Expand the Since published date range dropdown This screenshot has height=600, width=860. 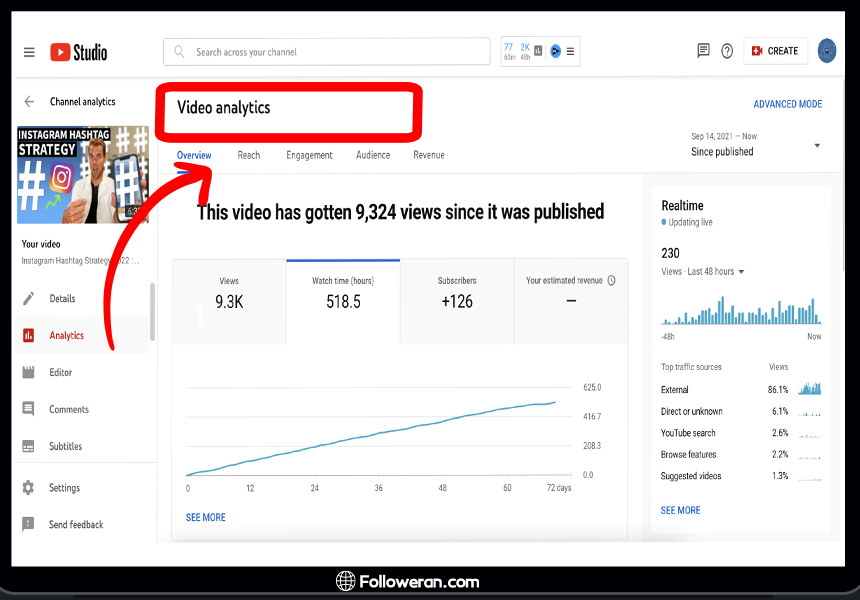(755, 146)
